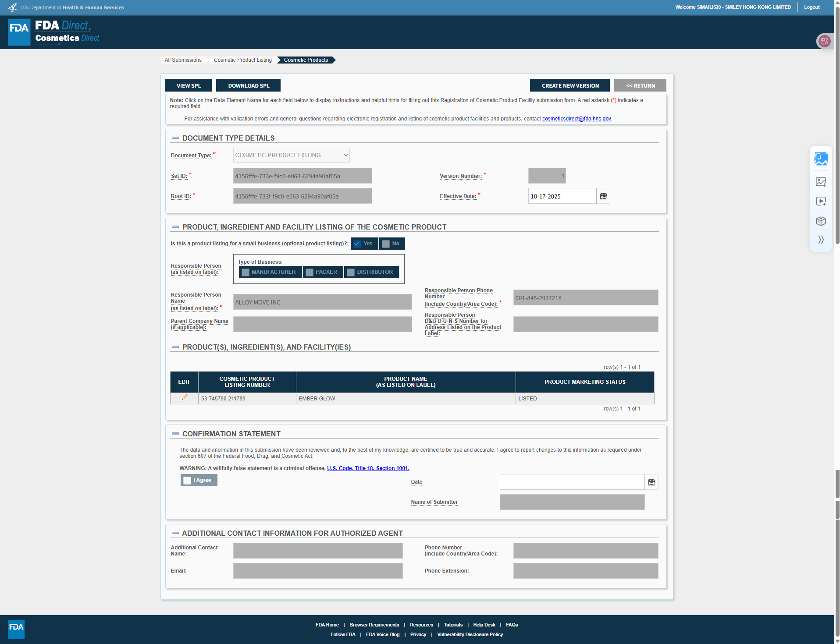840x644 pixels.
Task: Click the video download sidebar icon
Action: (821, 202)
